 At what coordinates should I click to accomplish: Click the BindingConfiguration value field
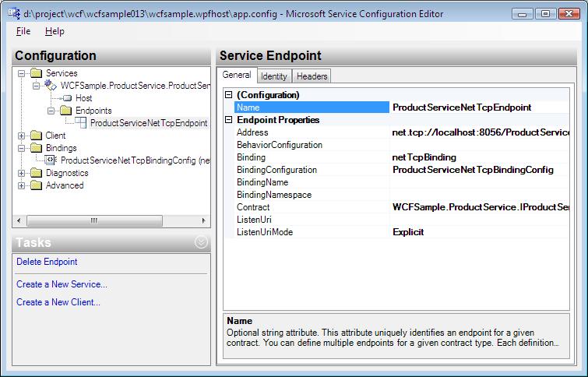[x=479, y=170]
